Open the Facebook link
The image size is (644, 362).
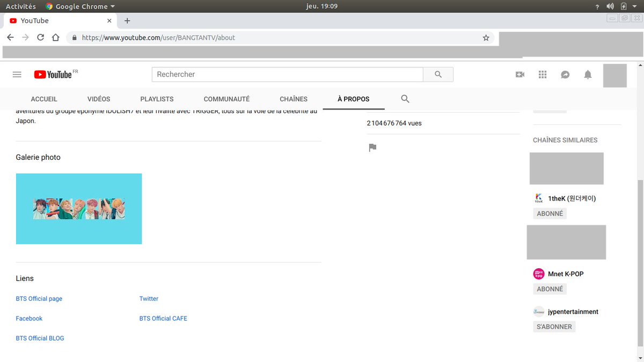click(29, 319)
